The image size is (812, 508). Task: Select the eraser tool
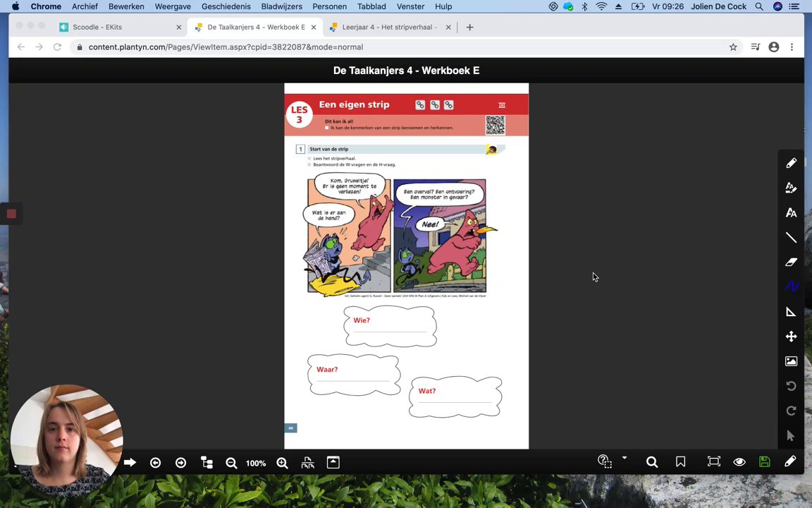pyautogui.click(x=791, y=262)
